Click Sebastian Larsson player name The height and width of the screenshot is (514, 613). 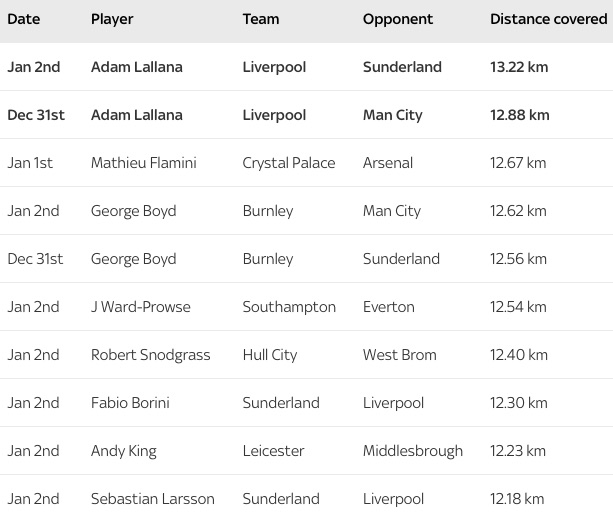[x=152, y=499]
